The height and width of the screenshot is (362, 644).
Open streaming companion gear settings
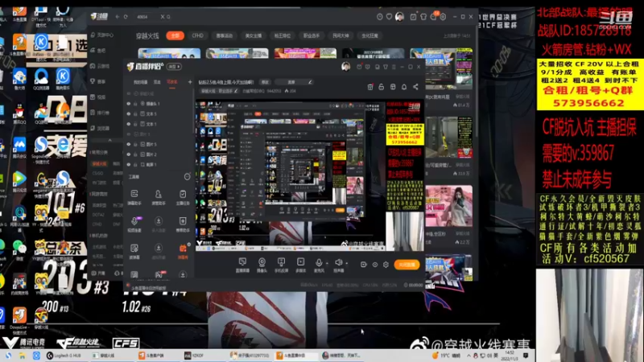coord(386,265)
